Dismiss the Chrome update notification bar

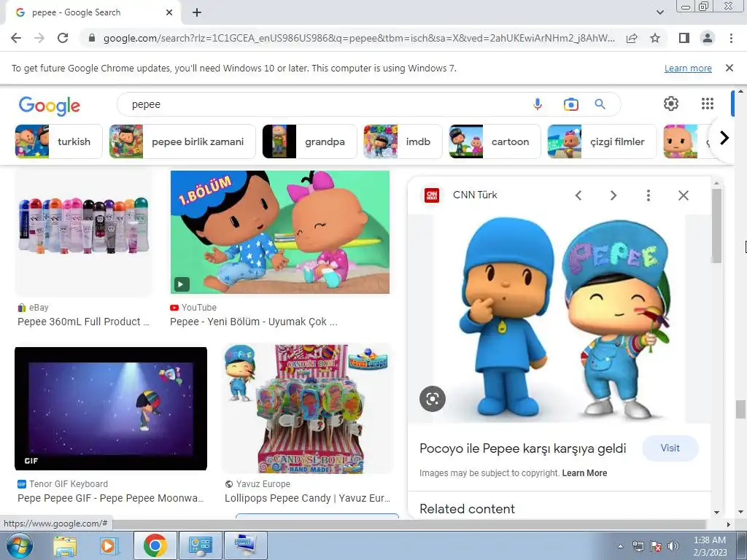click(729, 68)
